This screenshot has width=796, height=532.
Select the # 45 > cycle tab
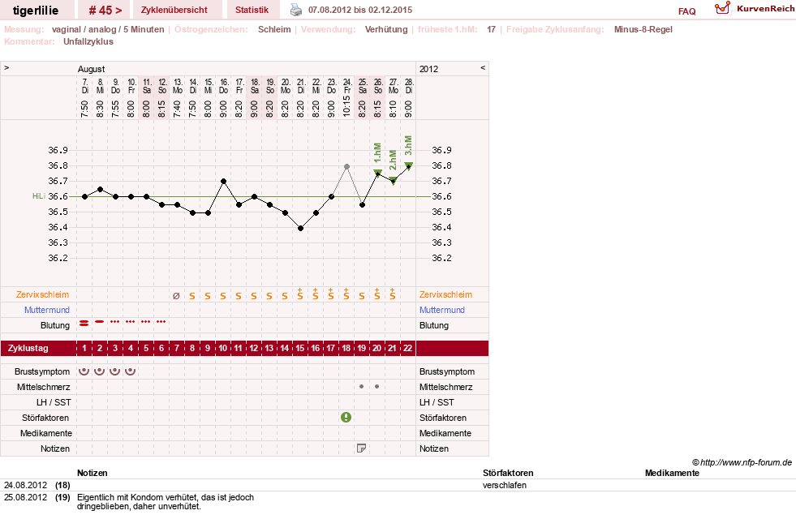[105, 10]
